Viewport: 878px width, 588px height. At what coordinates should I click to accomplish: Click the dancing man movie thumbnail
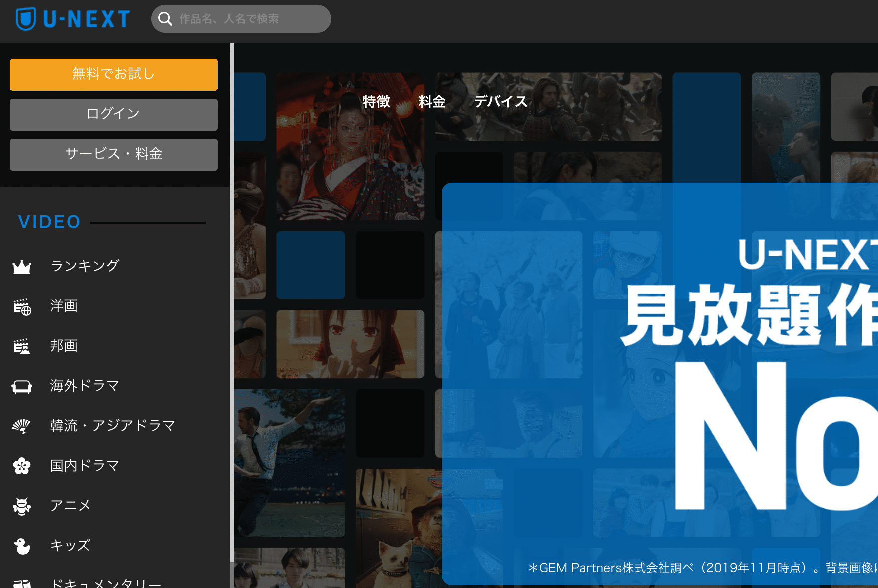coord(289,463)
